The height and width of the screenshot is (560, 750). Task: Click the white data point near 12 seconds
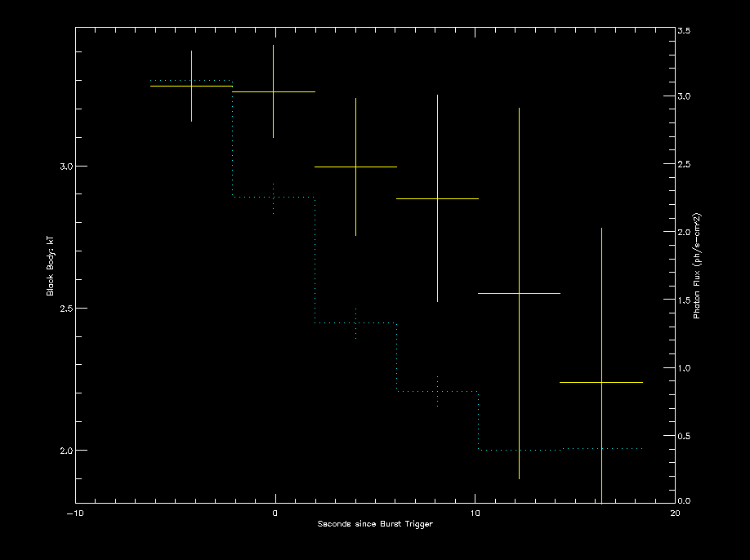click(x=519, y=292)
